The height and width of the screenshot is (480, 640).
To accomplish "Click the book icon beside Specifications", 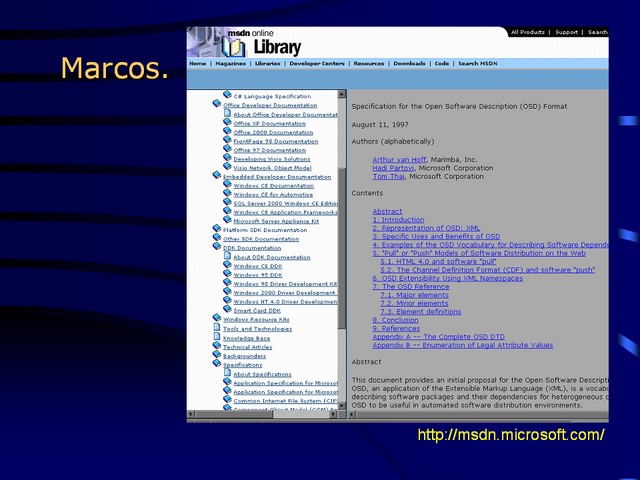I will point(217,363).
